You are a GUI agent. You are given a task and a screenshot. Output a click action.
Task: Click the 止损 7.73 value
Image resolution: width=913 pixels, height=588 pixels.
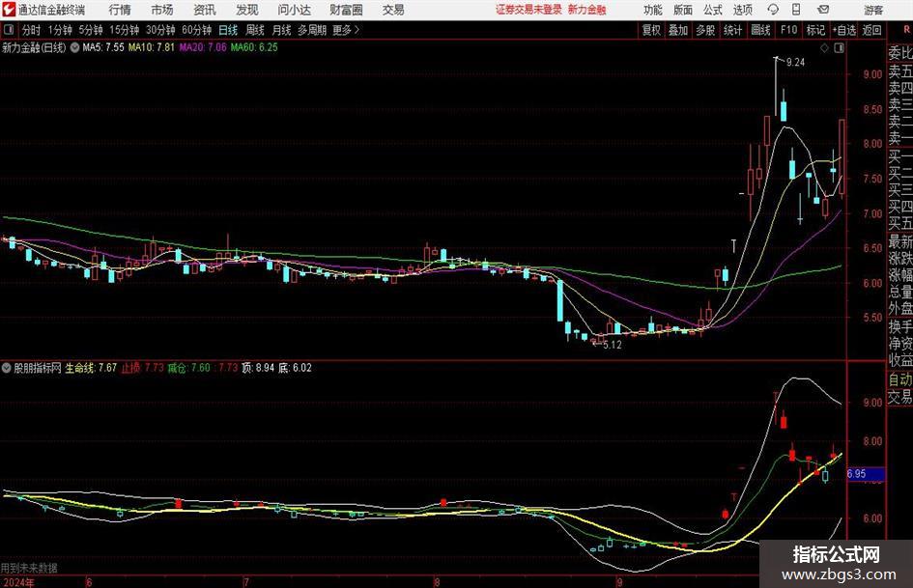(142, 368)
